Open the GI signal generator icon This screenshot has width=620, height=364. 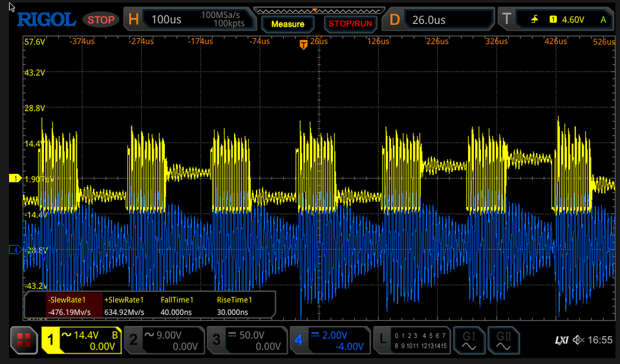pyautogui.click(x=469, y=340)
